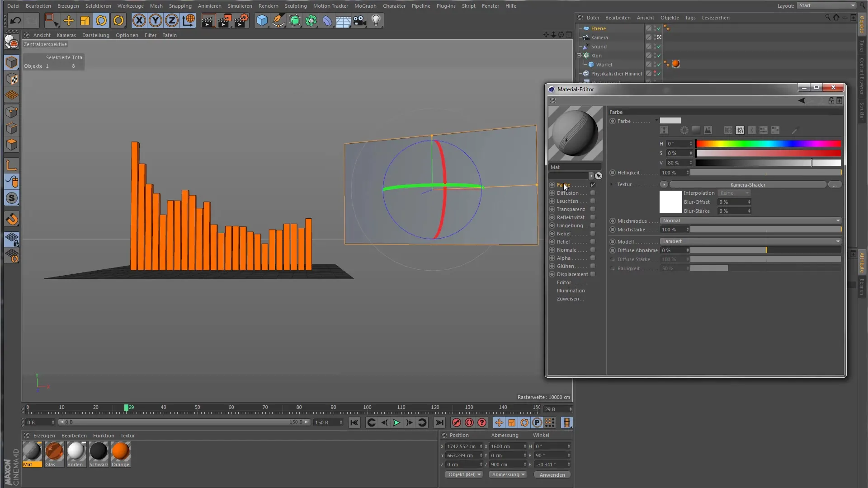Expand the Textur disclosure triangle
This screenshot has width=868, height=488.
(611, 184)
